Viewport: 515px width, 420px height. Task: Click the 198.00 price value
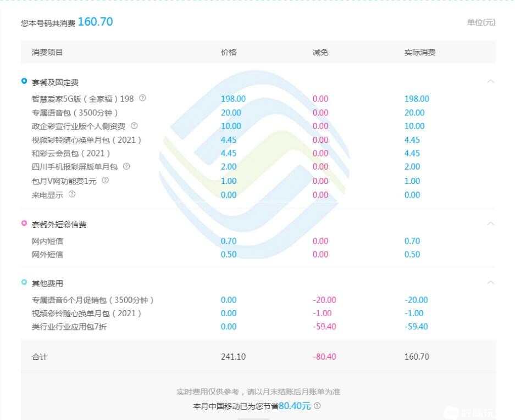click(233, 99)
